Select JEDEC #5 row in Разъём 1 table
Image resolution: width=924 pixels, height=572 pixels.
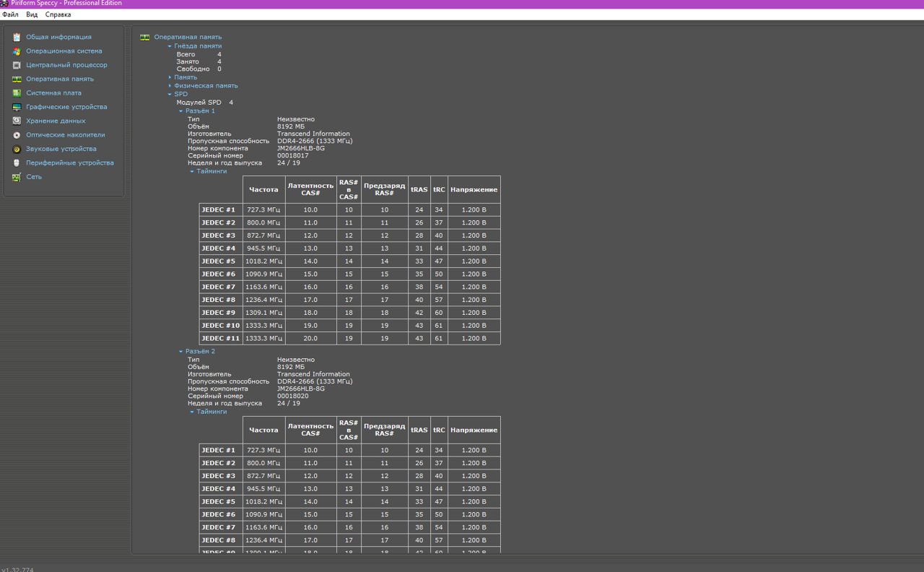[349, 261]
